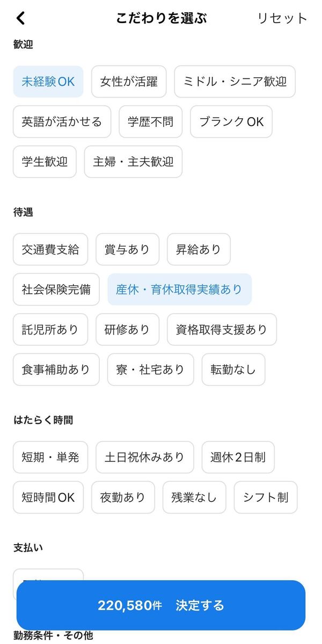
Task: Deselect 産休・育休取得実績あり chip
Action: click(180, 290)
